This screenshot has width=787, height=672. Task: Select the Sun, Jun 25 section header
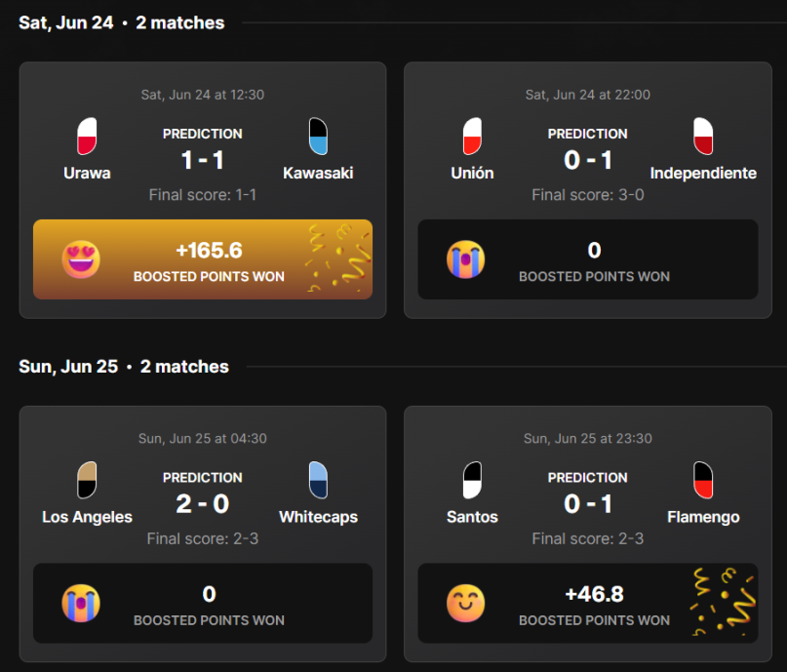pyautogui.click(x=124, y=367)
